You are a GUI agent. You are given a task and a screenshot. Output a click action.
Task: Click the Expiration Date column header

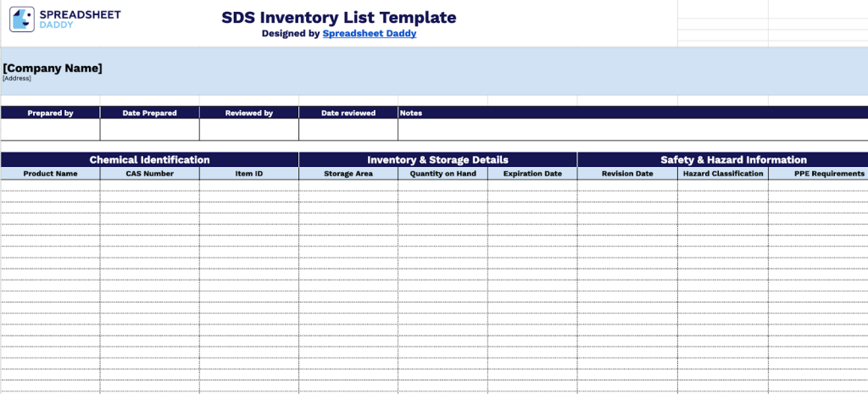(x=532, y=174)
